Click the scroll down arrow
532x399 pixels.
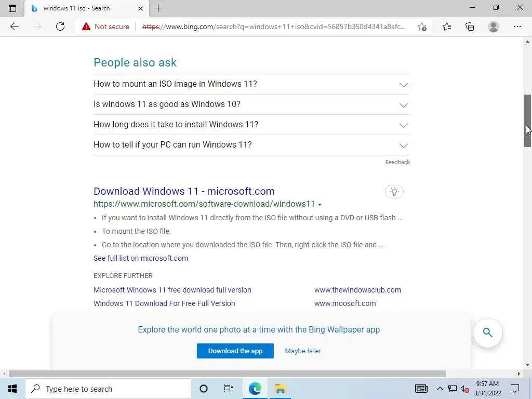[527, 365]
